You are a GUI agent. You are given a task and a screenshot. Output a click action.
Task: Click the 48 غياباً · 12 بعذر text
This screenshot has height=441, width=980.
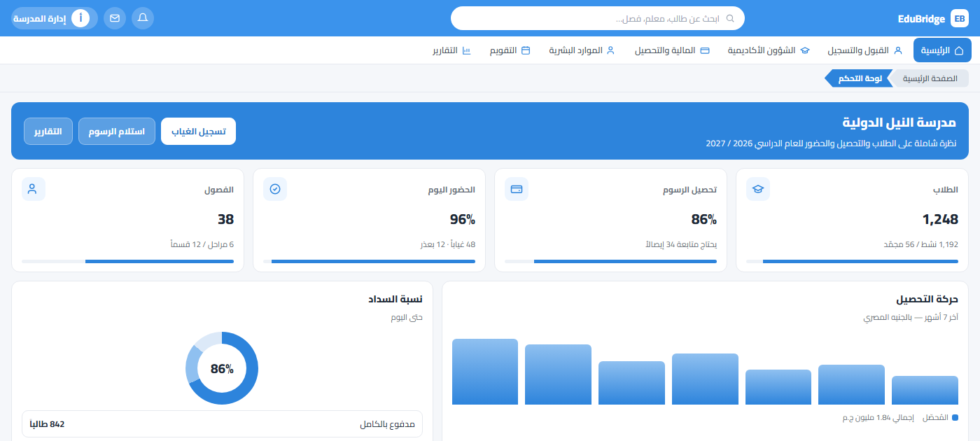(x=447, y=244)
